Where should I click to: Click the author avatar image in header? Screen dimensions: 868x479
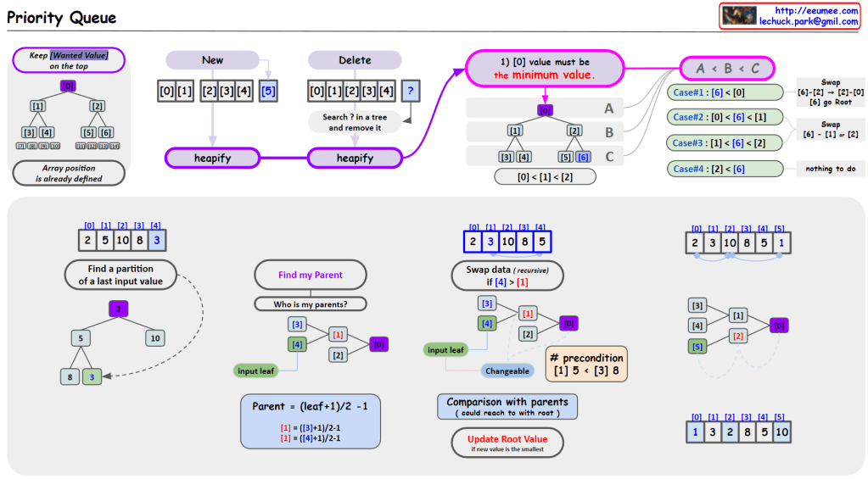coord(739,16)
